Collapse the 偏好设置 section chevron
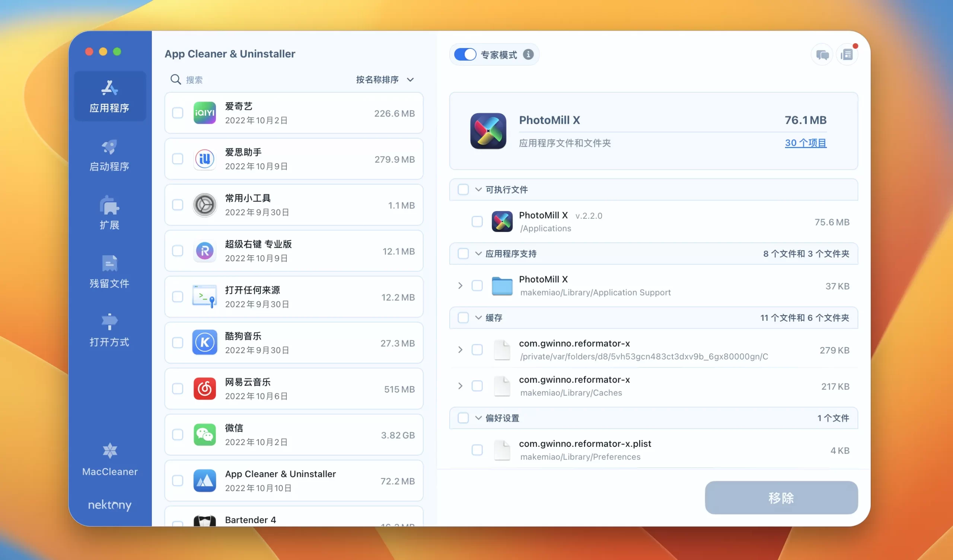Image resolution: width=953 pixels, height=560 pixels. point(477,418)
